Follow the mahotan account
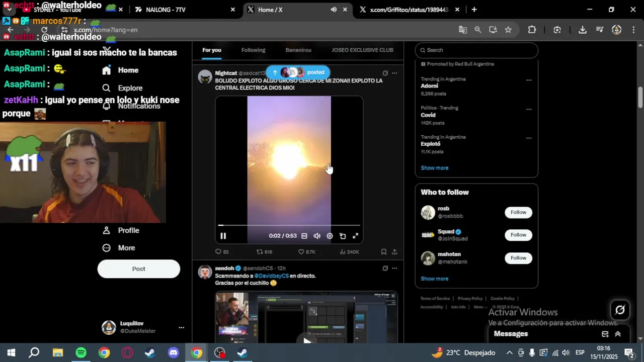The width and height of the screenshot is (644, 362). coord(518,258)
